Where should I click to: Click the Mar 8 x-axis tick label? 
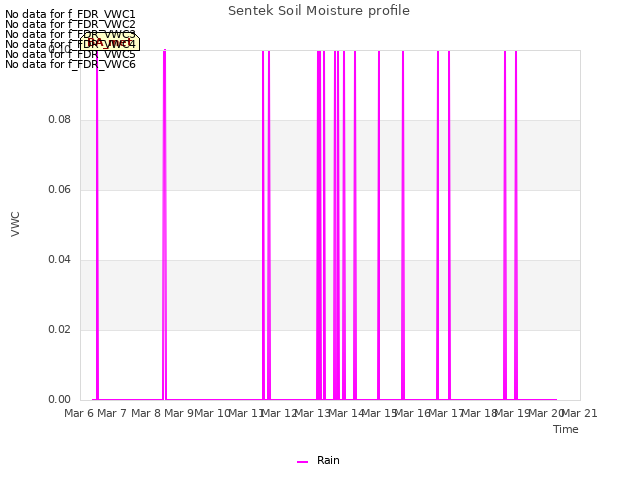145,413
